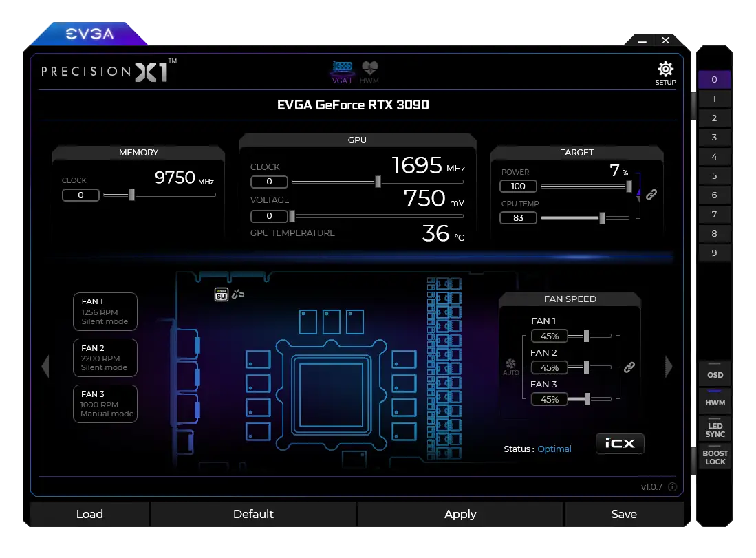
Task: Click the 750 mV voltage readout
Action: point(434,198)
